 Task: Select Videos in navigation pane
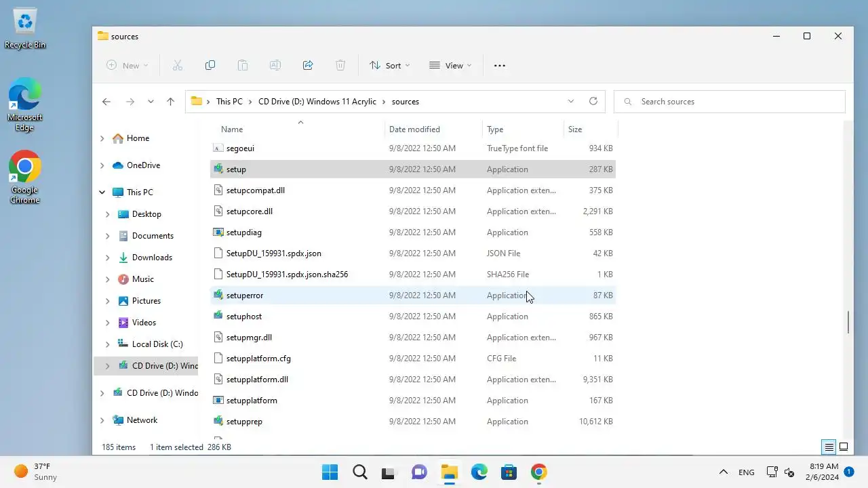point(144,323)
